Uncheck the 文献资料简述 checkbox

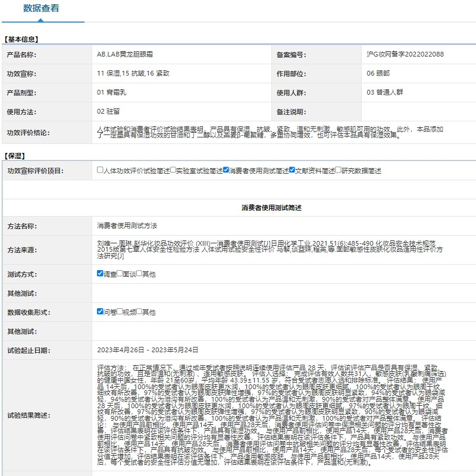[x=292, y=170]
